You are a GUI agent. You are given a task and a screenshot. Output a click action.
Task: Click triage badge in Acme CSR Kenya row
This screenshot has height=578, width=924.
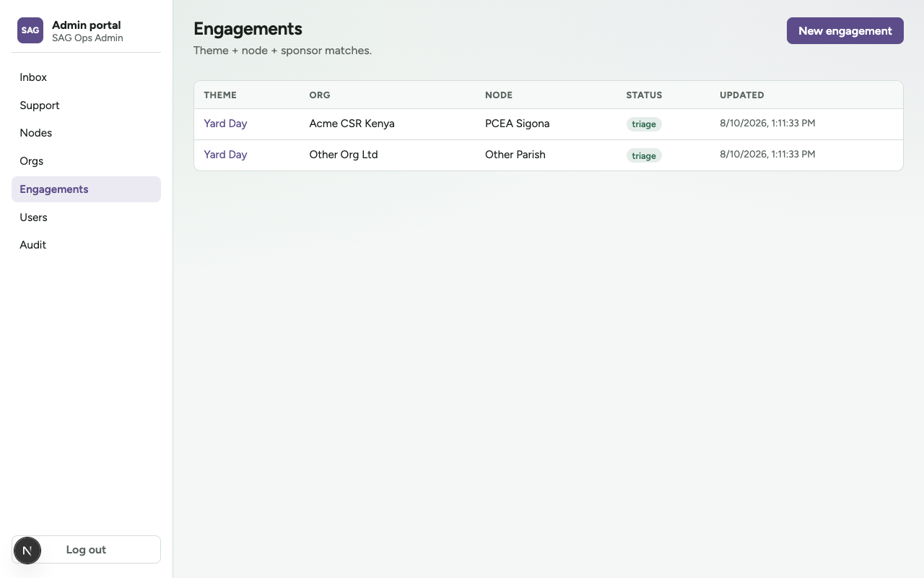[644, 124]
